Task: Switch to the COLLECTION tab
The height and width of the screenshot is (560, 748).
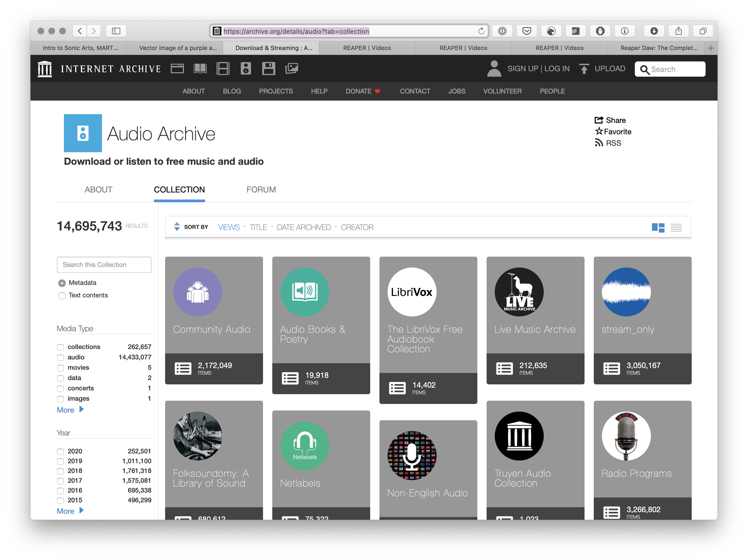Action: pyautogui.click(x=179, y=189)
